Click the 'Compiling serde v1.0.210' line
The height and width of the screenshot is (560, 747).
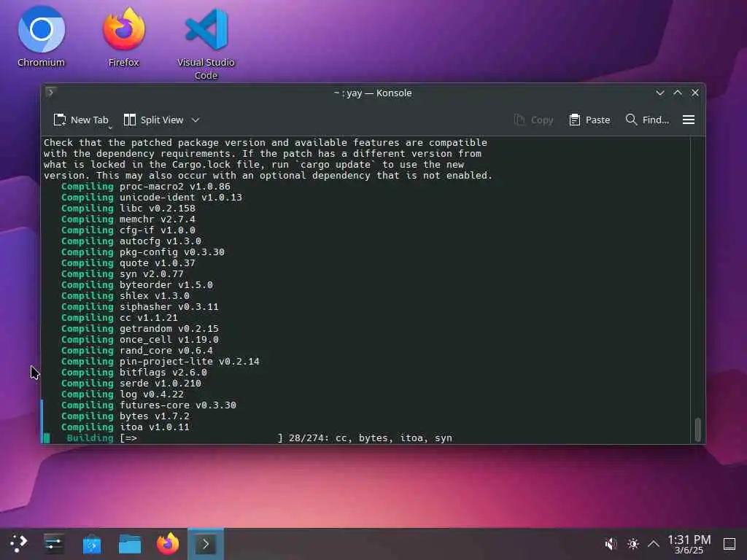click(131, 384)
